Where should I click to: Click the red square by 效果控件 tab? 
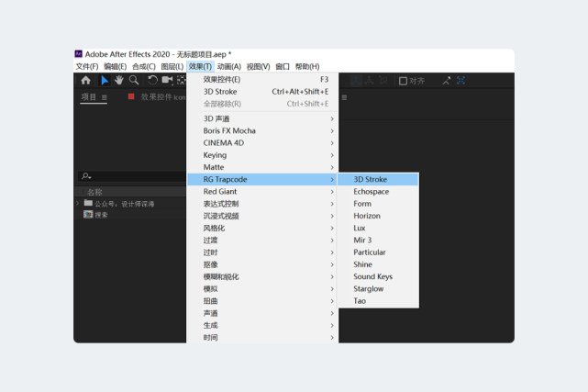(131, 96)
